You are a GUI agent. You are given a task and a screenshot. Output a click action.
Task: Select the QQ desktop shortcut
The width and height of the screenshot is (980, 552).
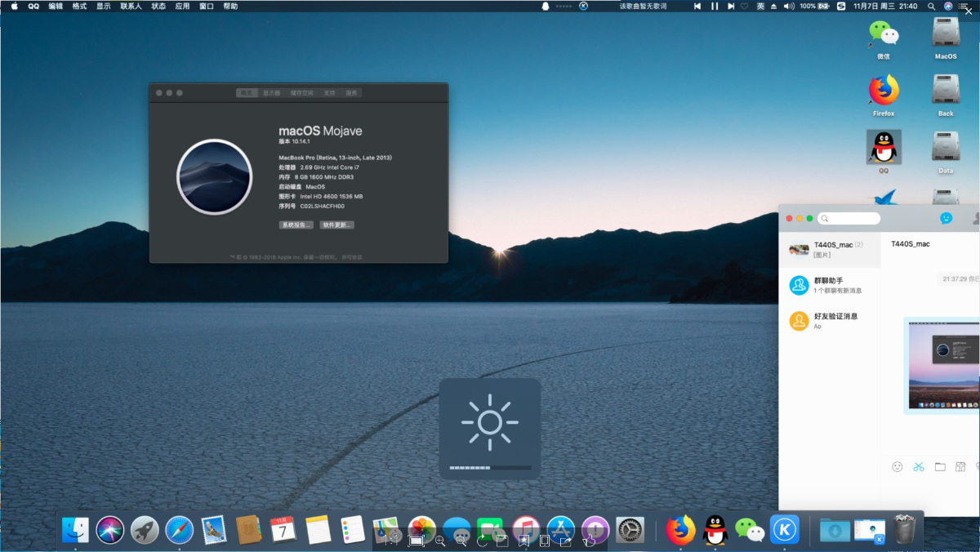click(884, 153)
